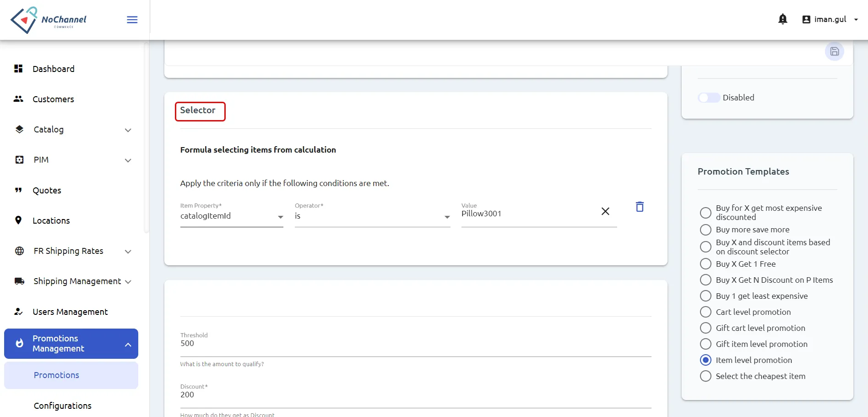Click the Users Management person icon

(x=18, y=312)
